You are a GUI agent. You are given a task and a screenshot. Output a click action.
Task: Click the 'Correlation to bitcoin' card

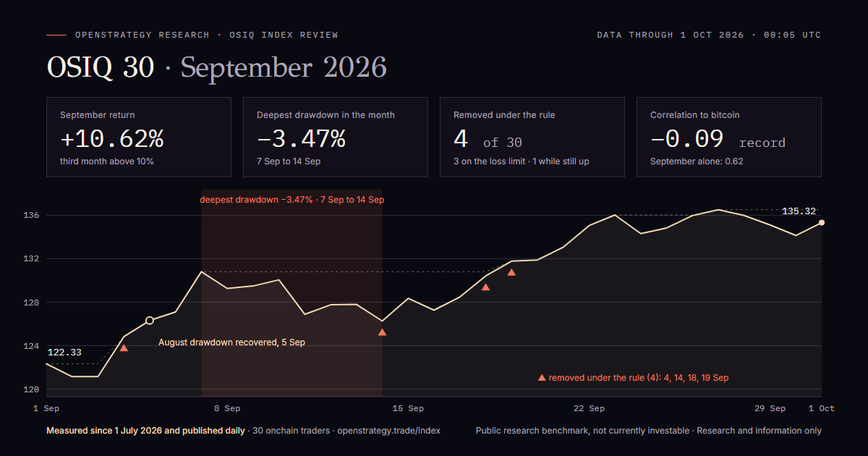729,138
